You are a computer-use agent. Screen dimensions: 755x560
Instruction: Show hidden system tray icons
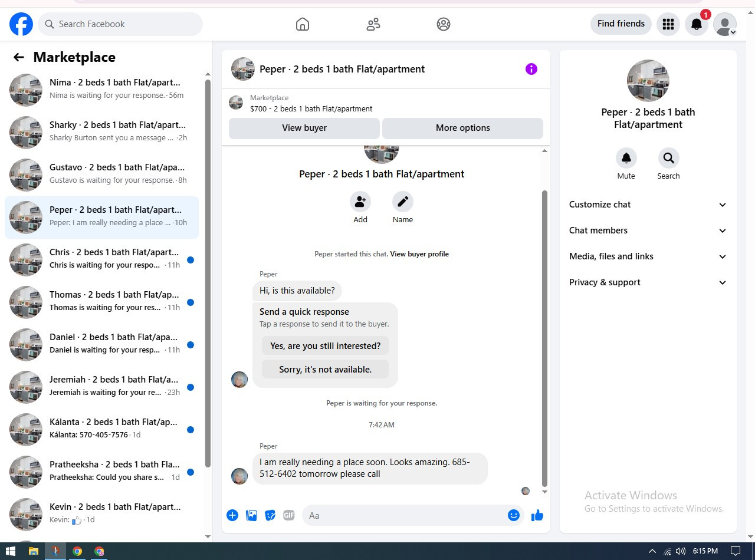[652, 551]
